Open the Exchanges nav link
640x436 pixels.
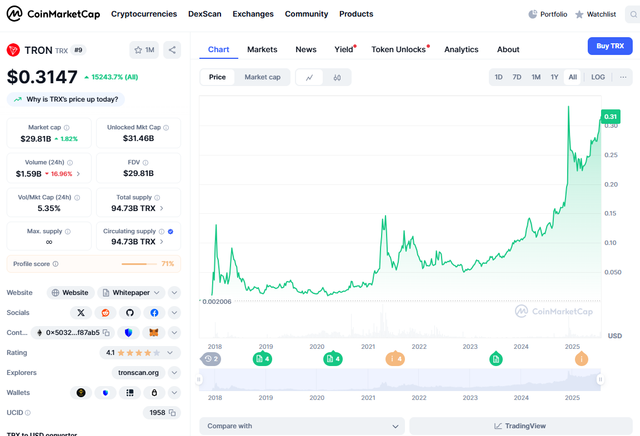(x=253, y=14)
